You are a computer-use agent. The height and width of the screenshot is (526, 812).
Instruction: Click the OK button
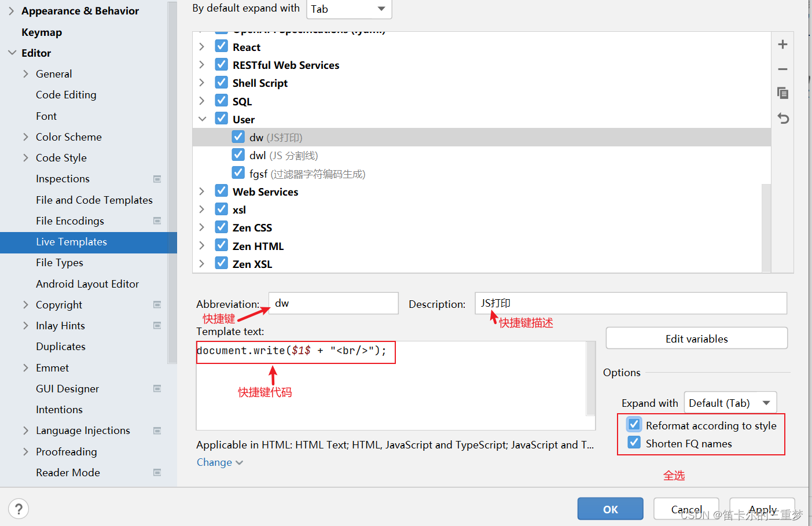coord(611,509)
